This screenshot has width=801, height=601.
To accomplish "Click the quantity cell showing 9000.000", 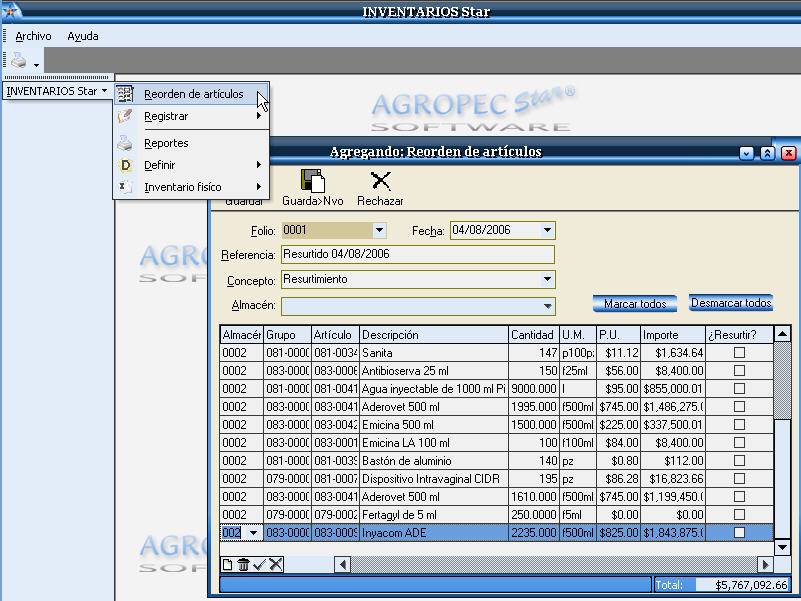I will tap(534, 388).
